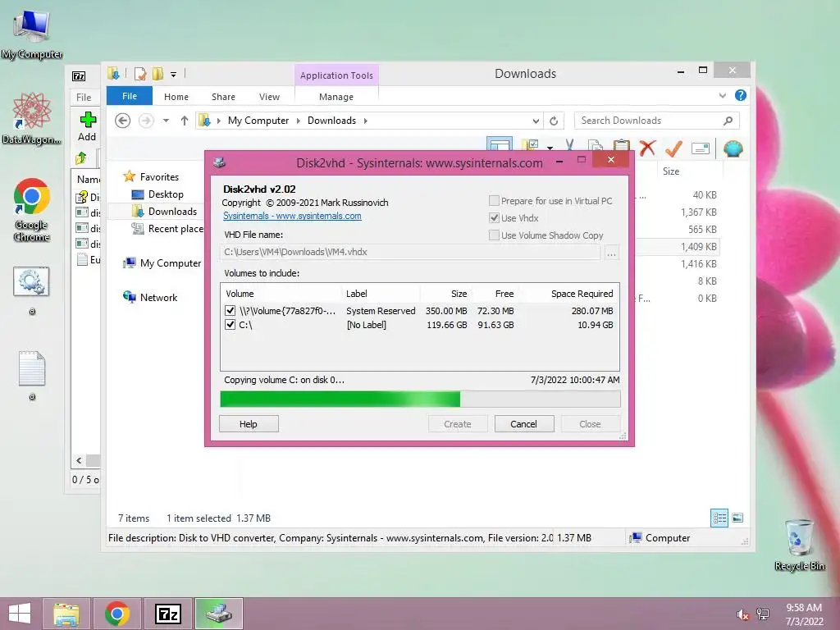The height and width of the screenshot is (630, 840).
Task: Open address bar history dropdown
Action: 536,121
